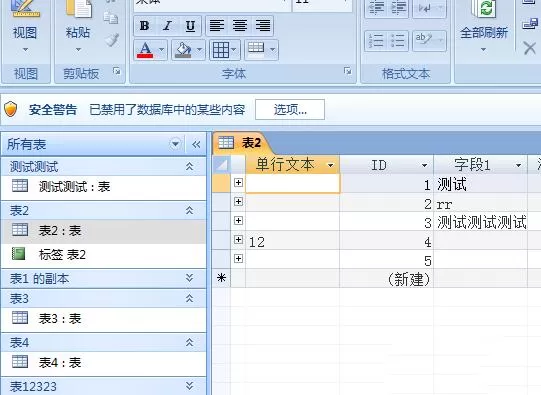This screenshot has height=395, width=541.
Task: Click the 选项... button
Action: pos(290,110)
